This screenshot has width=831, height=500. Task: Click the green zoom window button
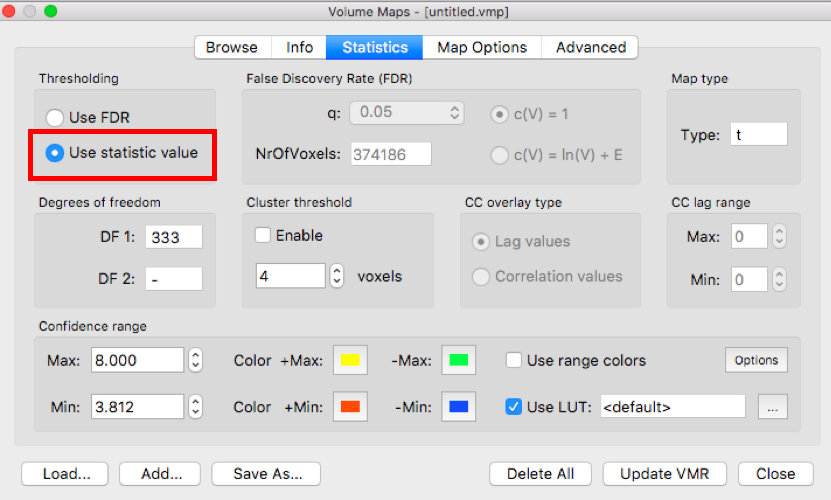pos(51,11)
